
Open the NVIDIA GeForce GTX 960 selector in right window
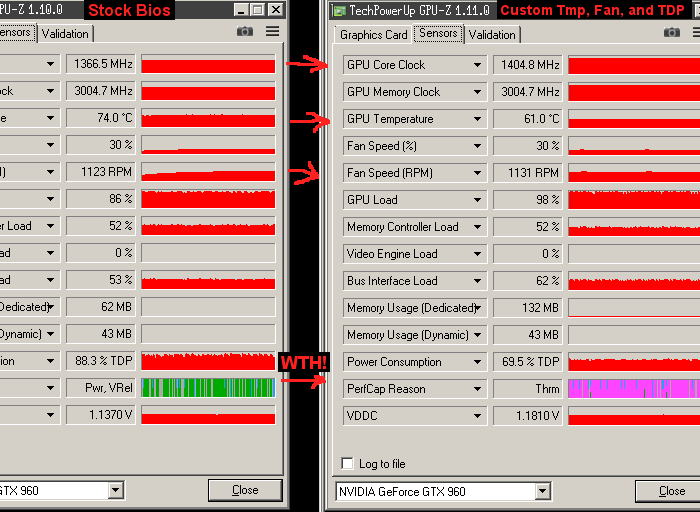coord(443,492)
